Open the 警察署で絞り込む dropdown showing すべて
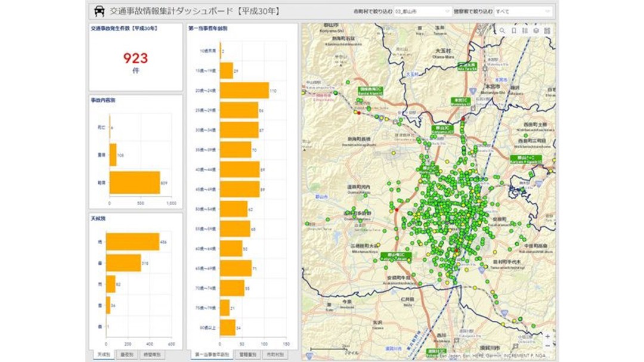This screenshot has height=362, width=644. click(523, 11)
